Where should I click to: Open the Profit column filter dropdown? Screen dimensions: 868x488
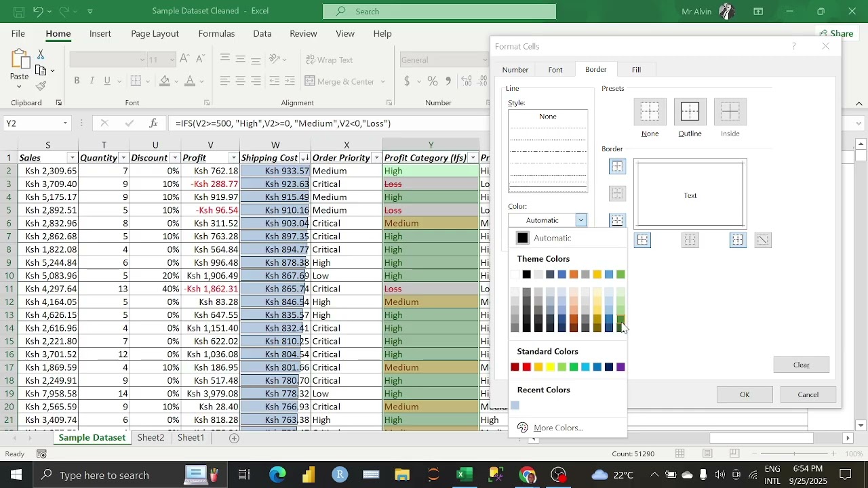[x=233, y=158]
